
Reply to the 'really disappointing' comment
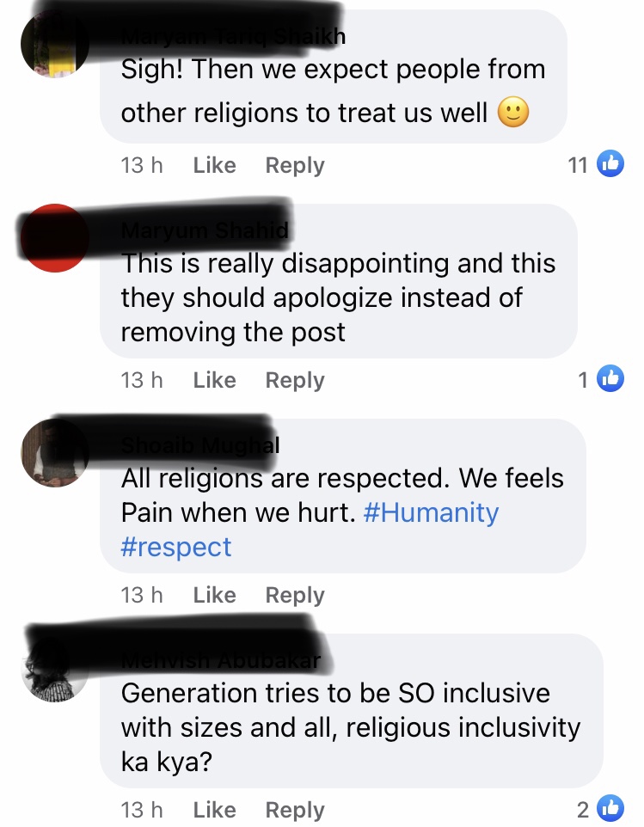(295, 380)
